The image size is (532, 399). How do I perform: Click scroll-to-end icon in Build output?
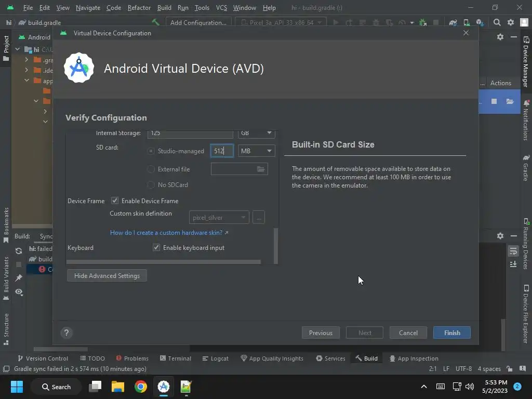(x=513, y=264)
